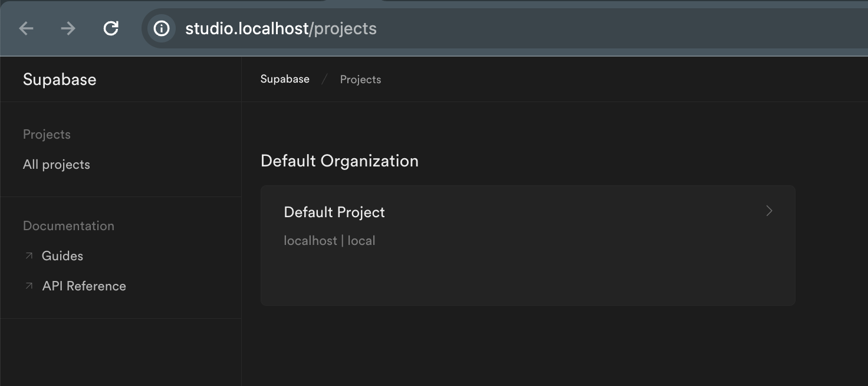Click the Supabase title in the sidebar
The image size is (868, 386).
coord(60,80)
